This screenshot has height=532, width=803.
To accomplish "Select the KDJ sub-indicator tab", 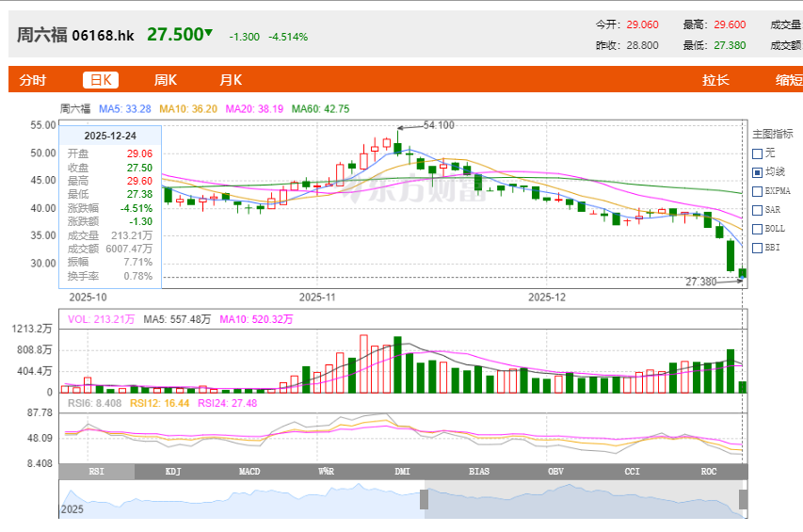I will 173,471.
